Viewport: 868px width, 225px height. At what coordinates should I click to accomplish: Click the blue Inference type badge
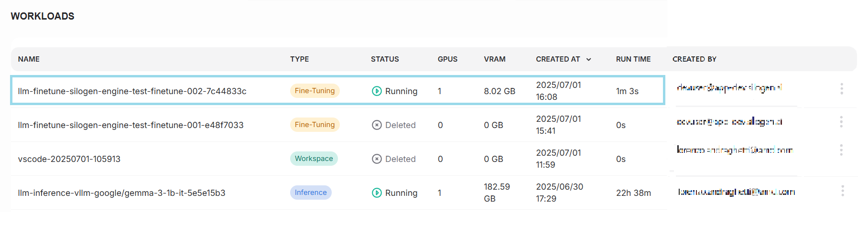(x=311, y=193)
